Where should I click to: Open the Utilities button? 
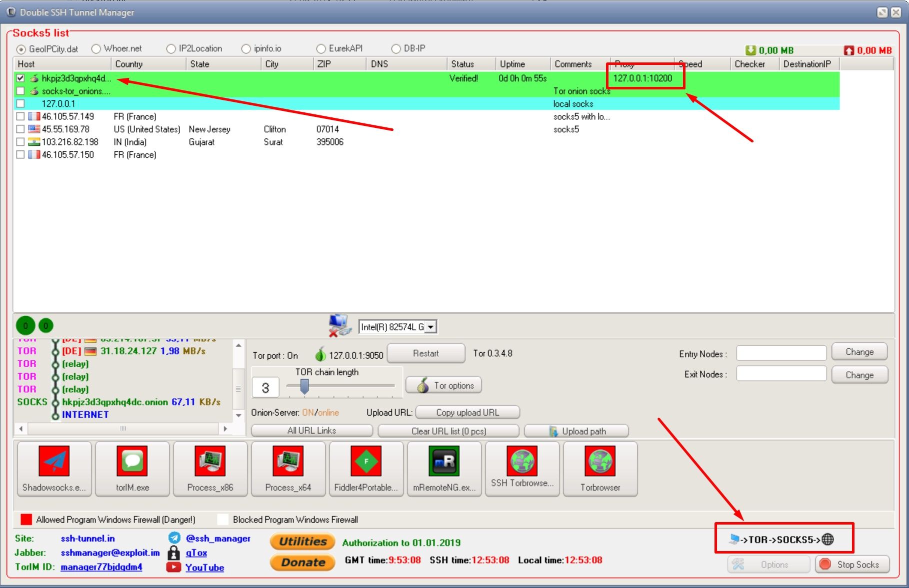pos(302,542)
